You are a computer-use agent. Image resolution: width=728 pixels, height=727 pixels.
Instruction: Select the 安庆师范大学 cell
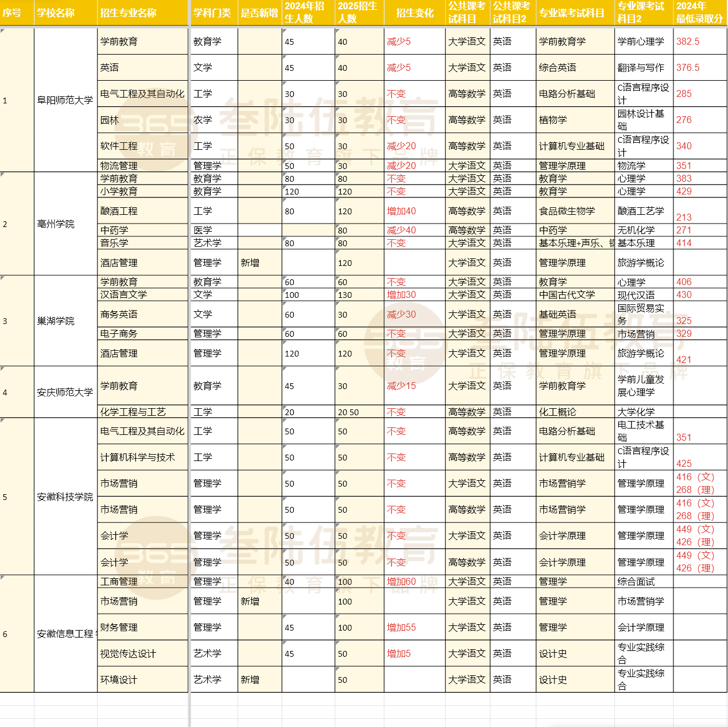[65, 392]
